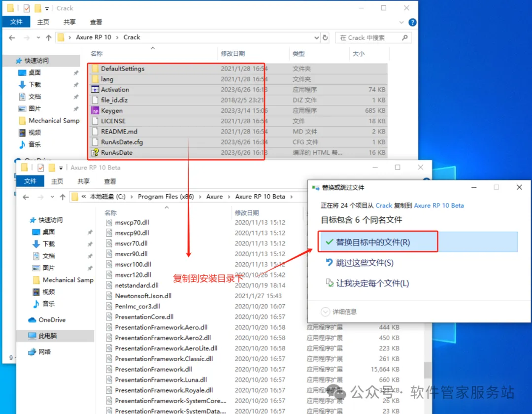
Task: Click Axure RP 10 breadcrumb in Crack window
Action: (93, 37)
